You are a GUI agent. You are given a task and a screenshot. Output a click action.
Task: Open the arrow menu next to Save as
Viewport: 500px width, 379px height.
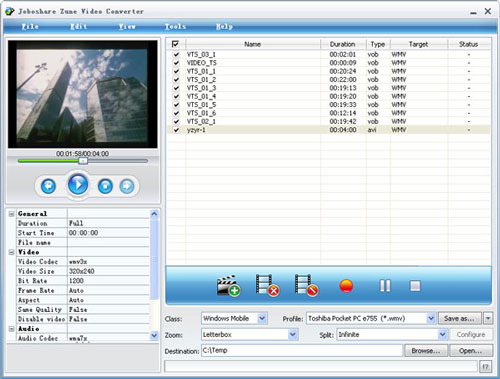pos(488,318)
